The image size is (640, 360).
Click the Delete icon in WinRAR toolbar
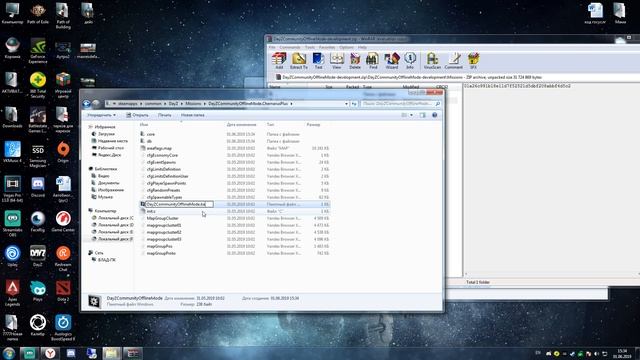tap(355, 60)
